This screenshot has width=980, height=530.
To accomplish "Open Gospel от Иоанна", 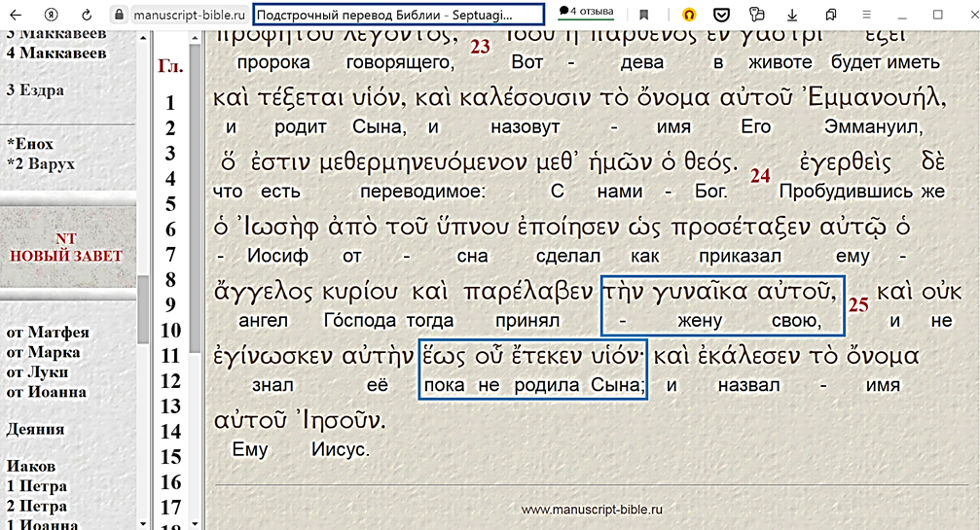I will [x=47, y=392].
